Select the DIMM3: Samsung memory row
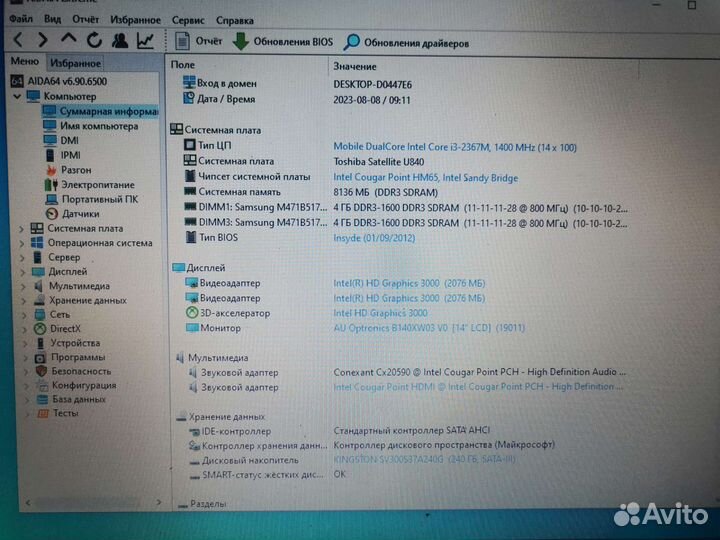720x540 pixels. click(x=405, y=223)
